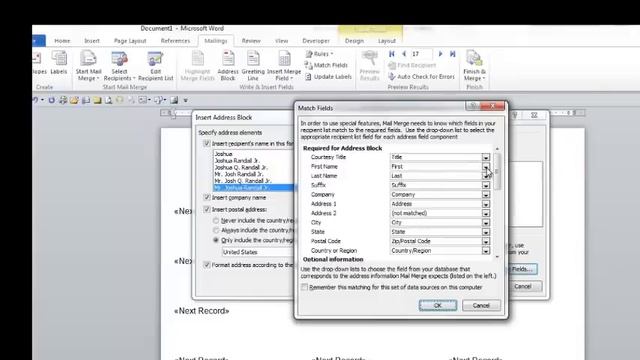Open Courtesy Title field dropdown
Image resolution: width=640 pixels, height=360 pixels.
pyautogui.click(x=485, y=157)
